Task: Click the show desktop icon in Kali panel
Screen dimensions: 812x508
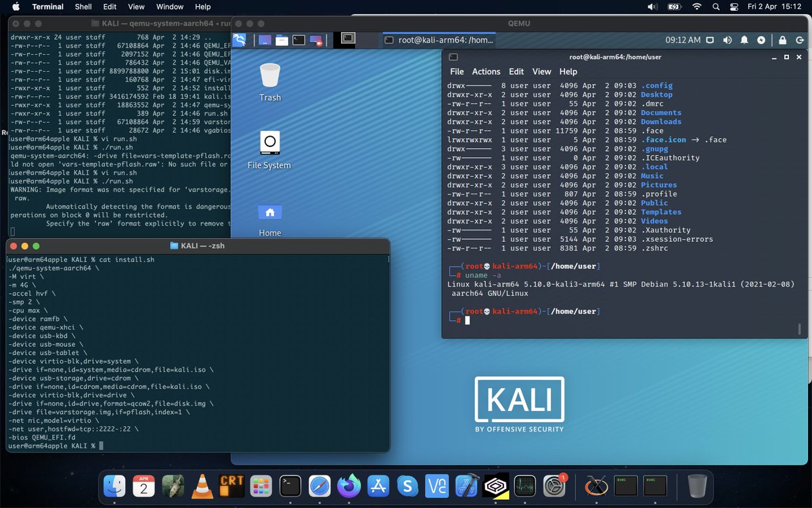Action: tap(265, 40)
